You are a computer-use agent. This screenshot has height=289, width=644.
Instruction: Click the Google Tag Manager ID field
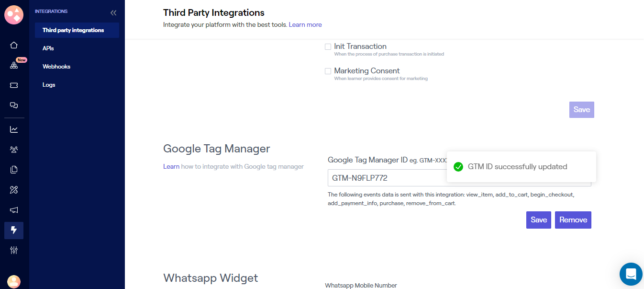point(385,178)
